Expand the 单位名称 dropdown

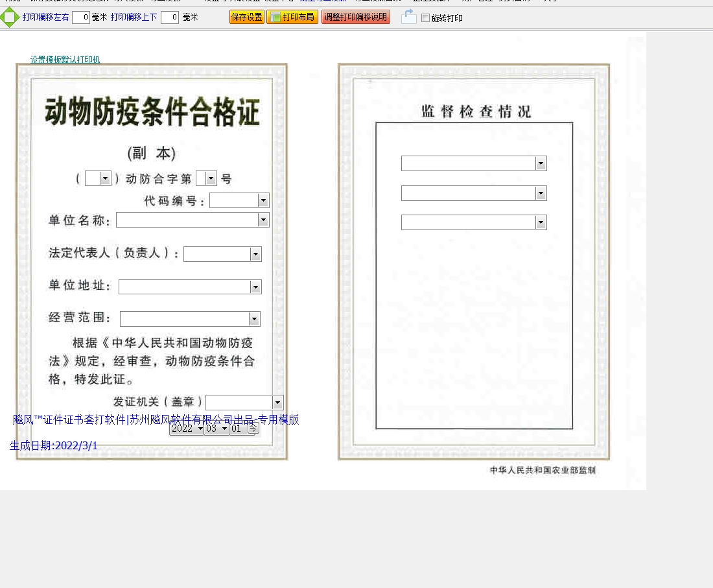pyautogui.click(x=263, y=220)
